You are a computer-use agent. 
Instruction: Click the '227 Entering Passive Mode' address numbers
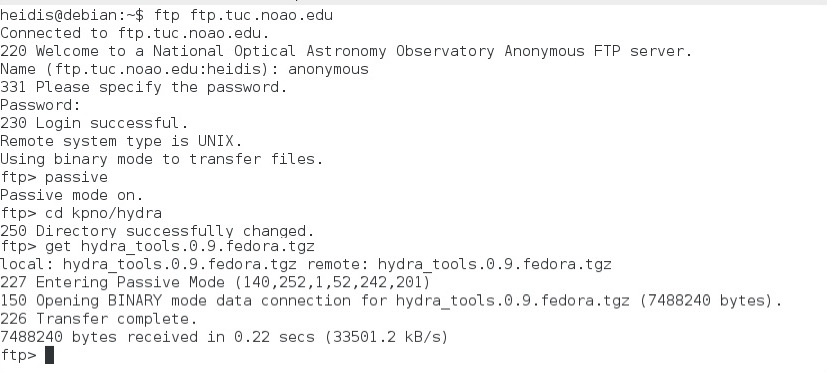coord(332,282)
